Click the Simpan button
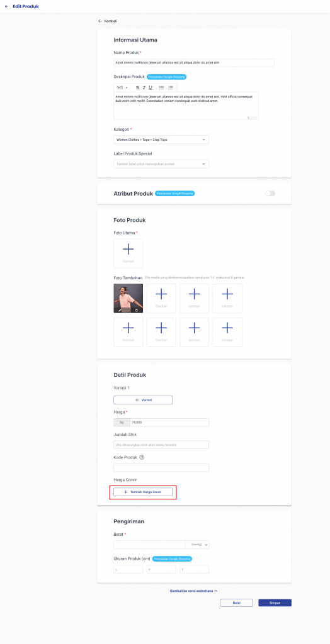This screenshot has height=644, width=330. coord(275,602)
